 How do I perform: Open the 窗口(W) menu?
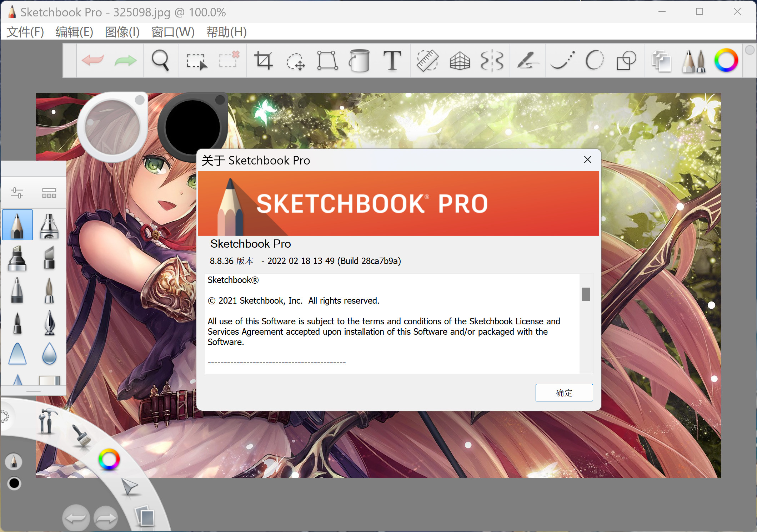pyautogui.click(x=173, y=32)
